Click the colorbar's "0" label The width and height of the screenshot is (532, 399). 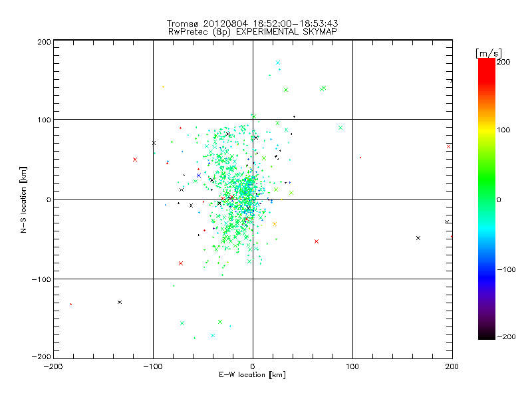coord(499,199)
